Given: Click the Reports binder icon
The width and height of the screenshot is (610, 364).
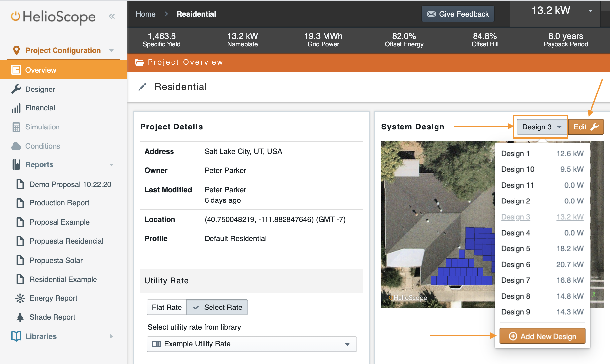Looking at the screenshot, I should pos(16,164).
